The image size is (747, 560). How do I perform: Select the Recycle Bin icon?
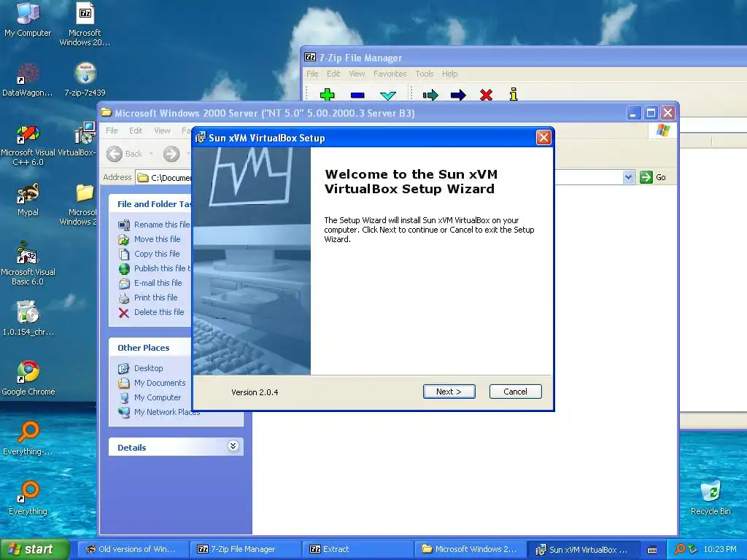coord(711,498)
